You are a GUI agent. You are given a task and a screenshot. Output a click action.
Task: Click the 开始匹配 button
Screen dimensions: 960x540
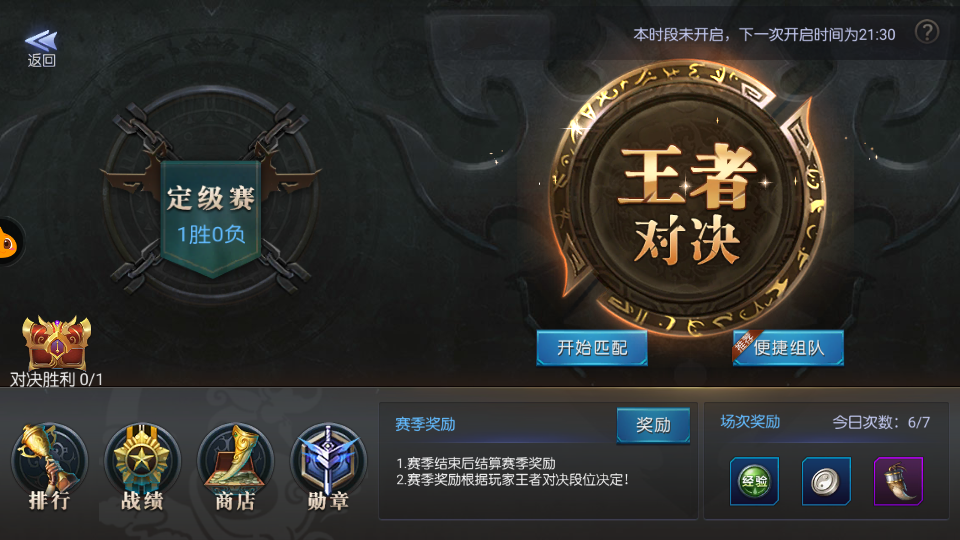pos(592,348)
